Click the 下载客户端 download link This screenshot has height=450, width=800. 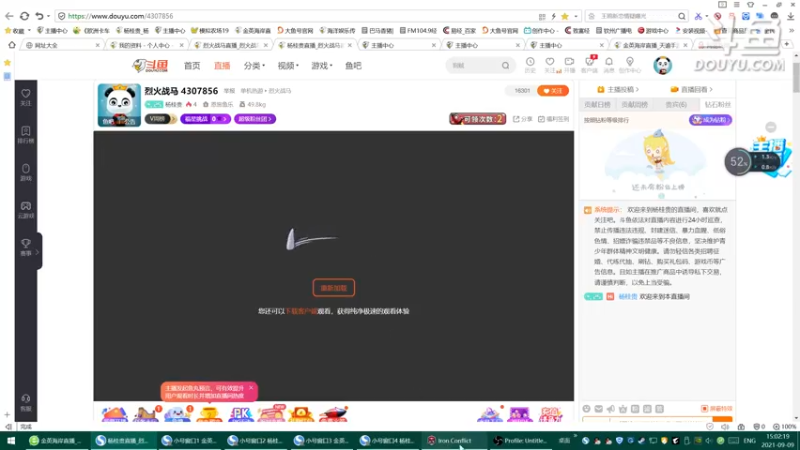click(301, 311)
